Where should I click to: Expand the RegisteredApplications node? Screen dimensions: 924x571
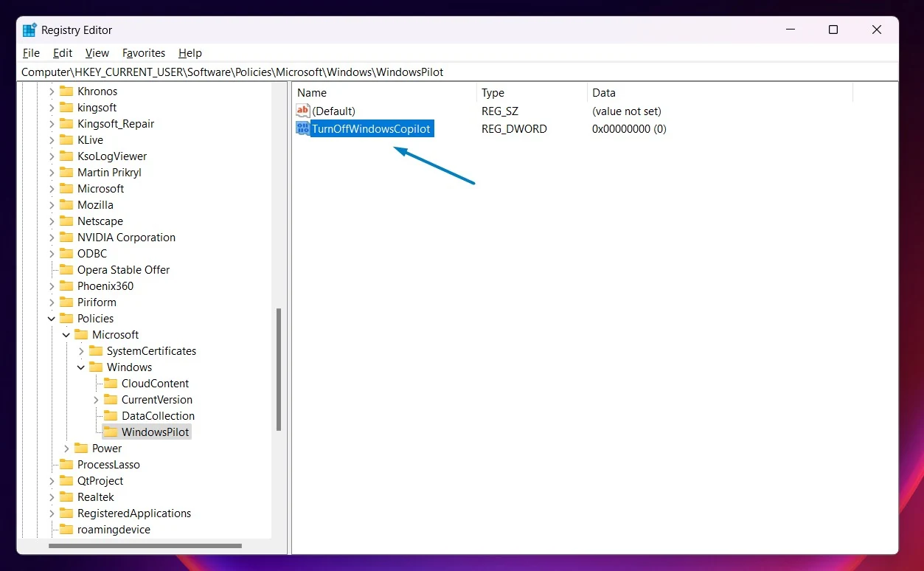[52, 513]
